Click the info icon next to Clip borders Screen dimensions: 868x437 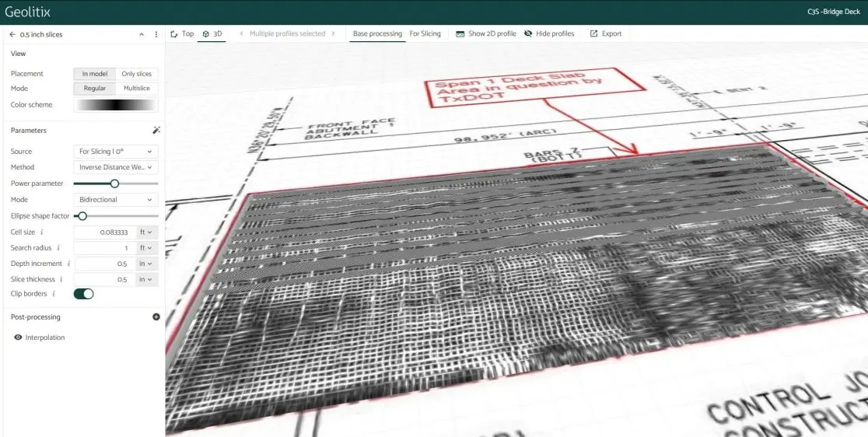pos(54,294)
